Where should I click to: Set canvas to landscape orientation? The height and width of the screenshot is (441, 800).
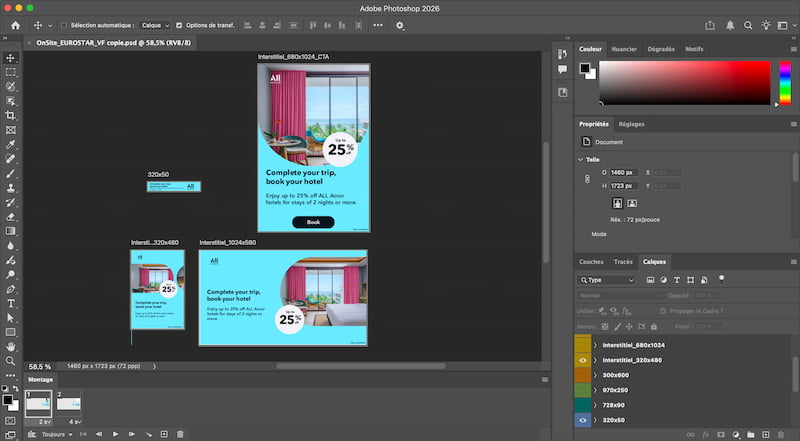[632, 203]
